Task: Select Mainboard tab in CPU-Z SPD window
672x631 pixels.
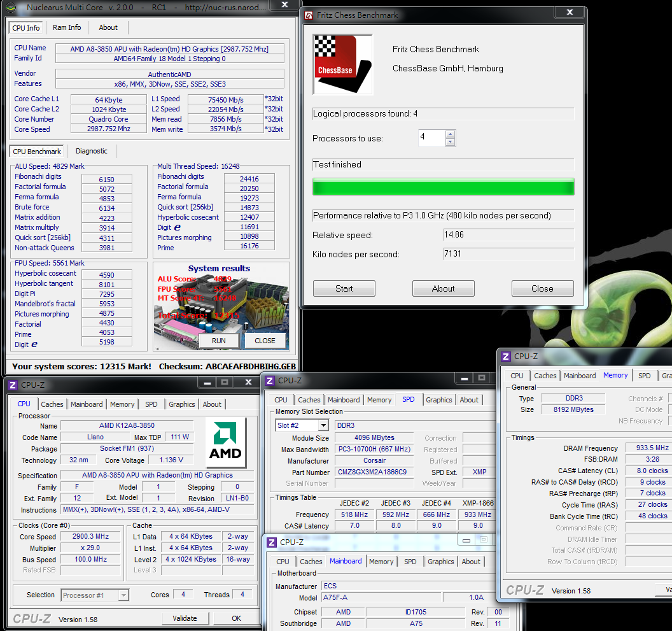Action: point(344,400)
